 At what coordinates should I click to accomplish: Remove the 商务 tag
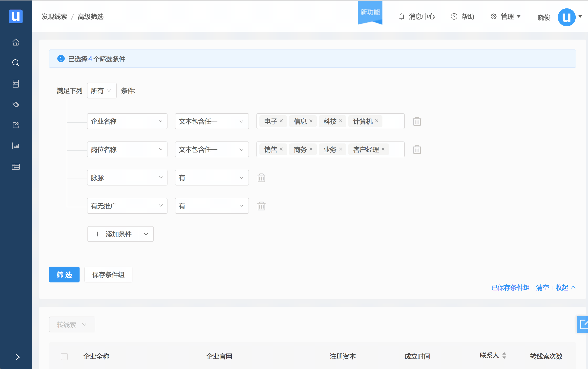tap(311, 149)
